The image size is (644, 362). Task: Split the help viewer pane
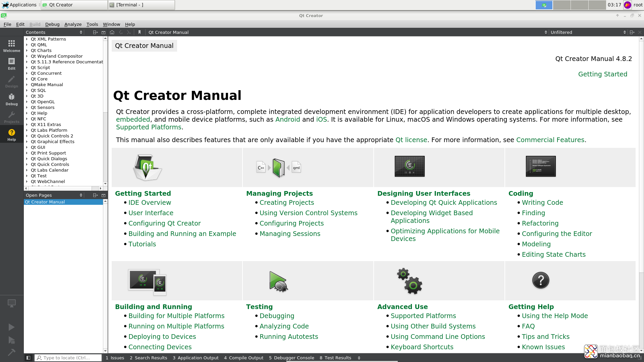pyautogui.click(x=632, y=32)
